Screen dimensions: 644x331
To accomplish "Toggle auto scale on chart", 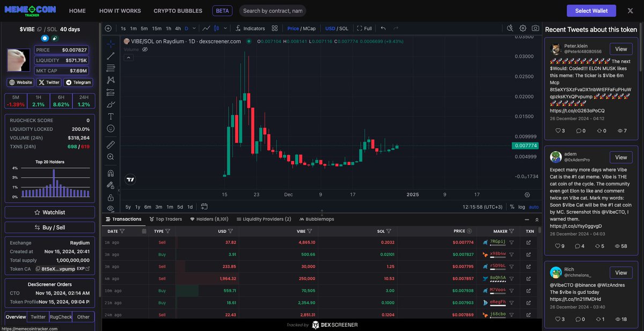I will [533, 207].
